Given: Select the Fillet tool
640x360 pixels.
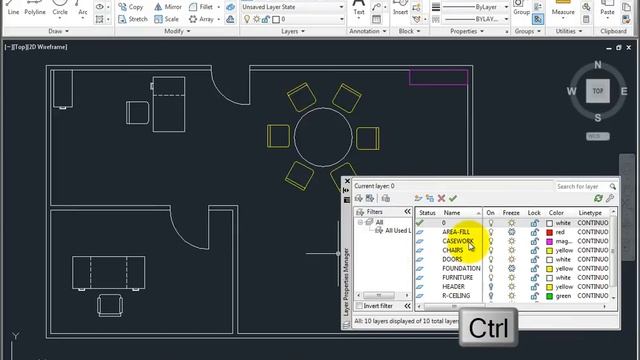Looking at the screenshot, I should coord(201,7).
